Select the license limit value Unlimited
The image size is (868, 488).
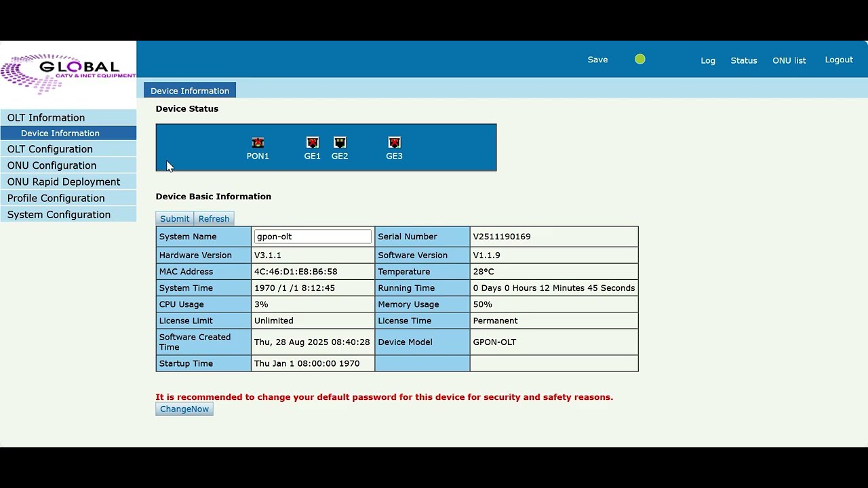(x=274, y=321)
